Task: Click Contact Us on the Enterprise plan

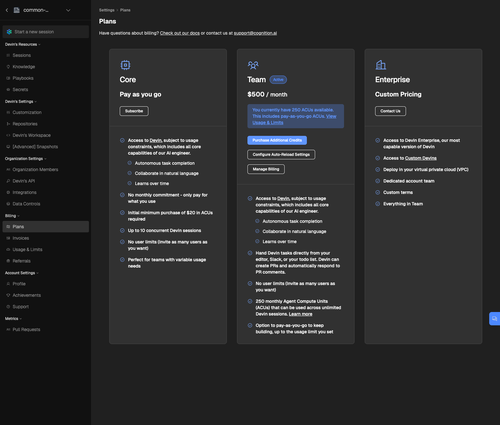Action: 390,111
